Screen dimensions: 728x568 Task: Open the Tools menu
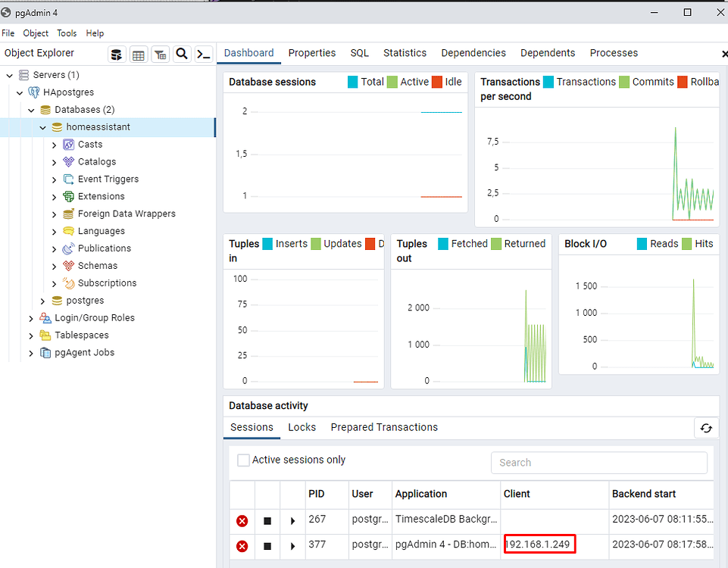[x=67, y=33]
